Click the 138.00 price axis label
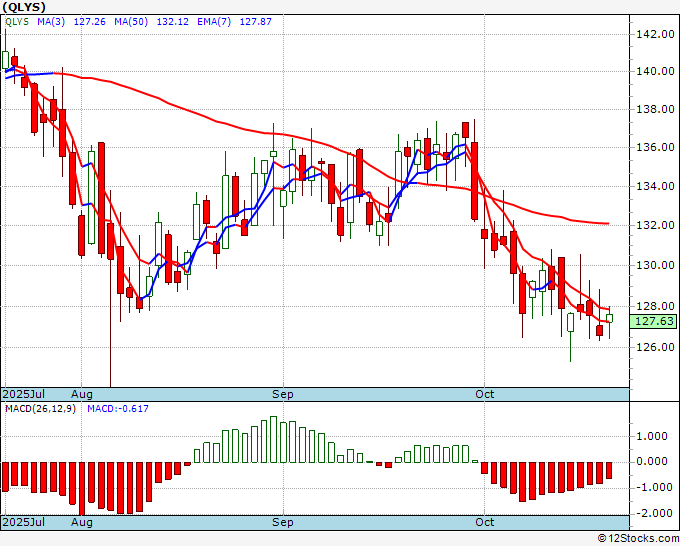This screenshot has height=546, width=680. 655,109
